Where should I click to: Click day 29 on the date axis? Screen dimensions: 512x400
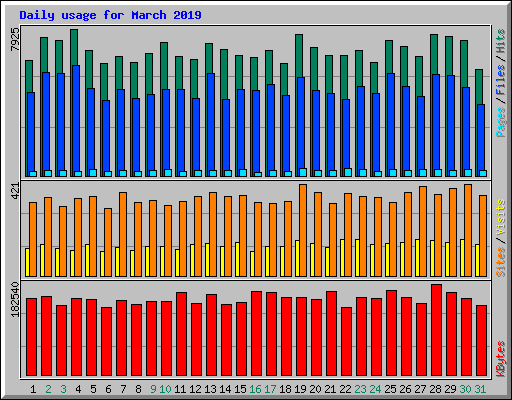pos(450,389)
